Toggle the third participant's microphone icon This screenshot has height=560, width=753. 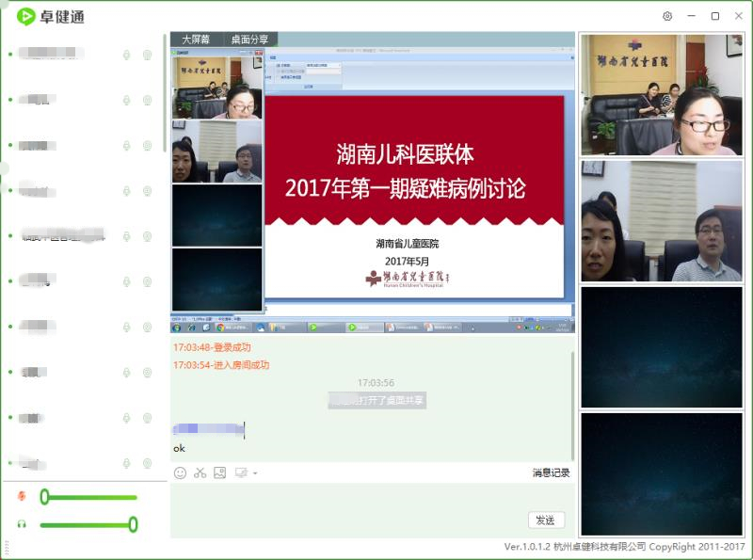point(126,146)
